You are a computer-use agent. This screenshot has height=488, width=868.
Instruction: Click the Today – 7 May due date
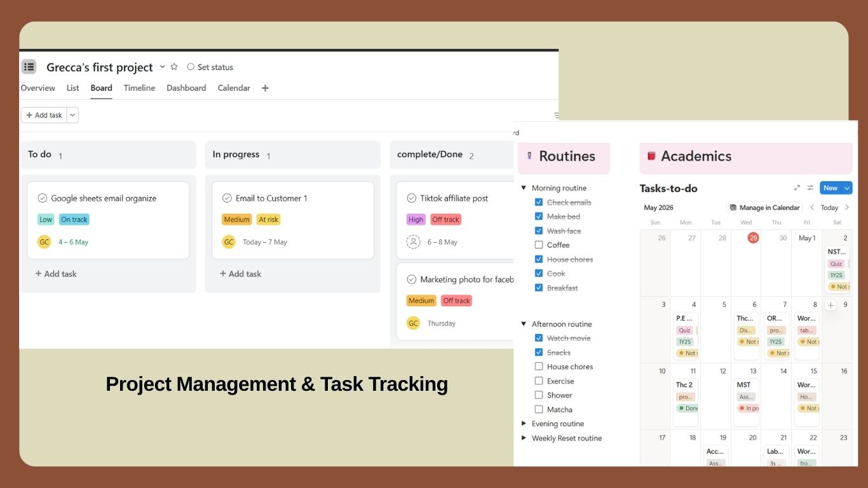265,242
